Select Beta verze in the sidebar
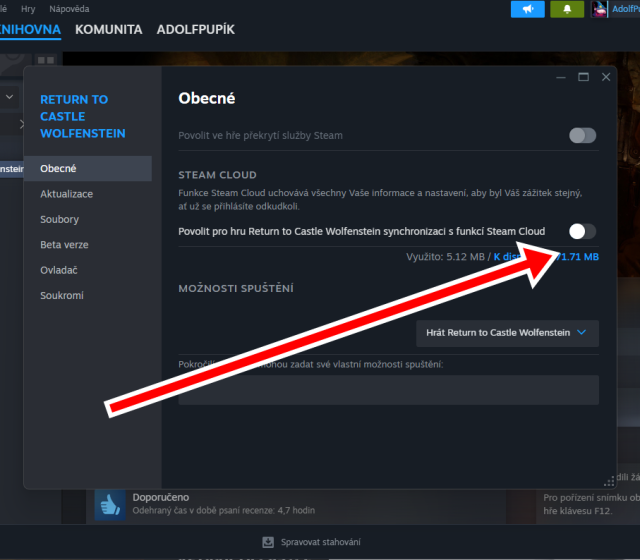The image size is (640, 560). click(x=66, y=245)
